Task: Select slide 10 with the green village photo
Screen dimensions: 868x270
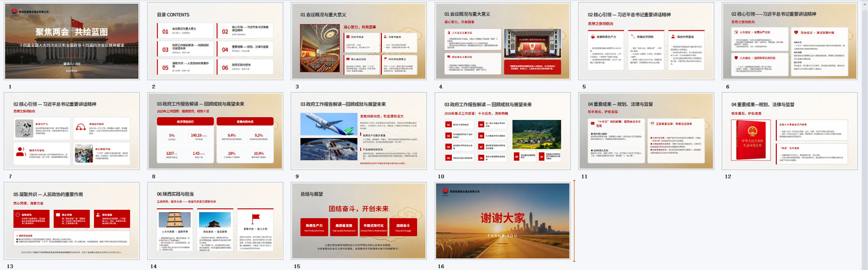Action: click(x=502, y=131)
